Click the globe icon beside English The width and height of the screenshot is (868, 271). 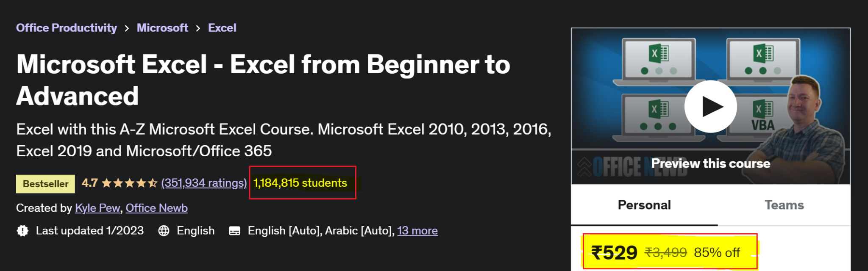tap(164, 231)
